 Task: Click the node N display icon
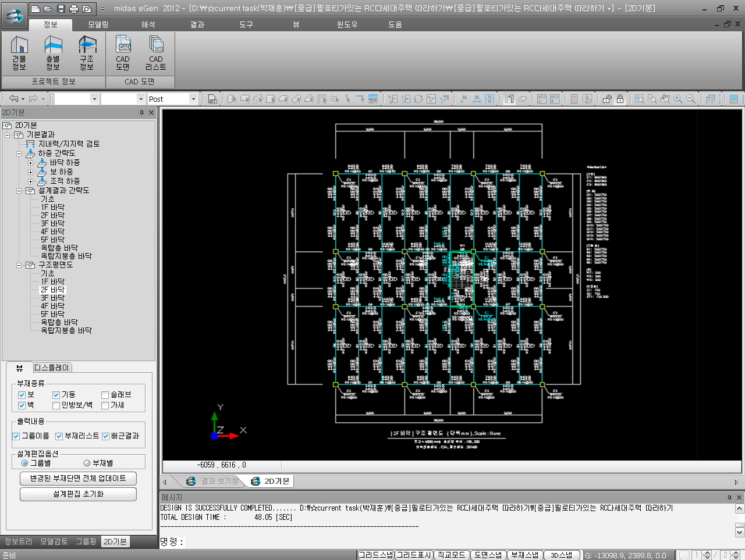[464, 99]
